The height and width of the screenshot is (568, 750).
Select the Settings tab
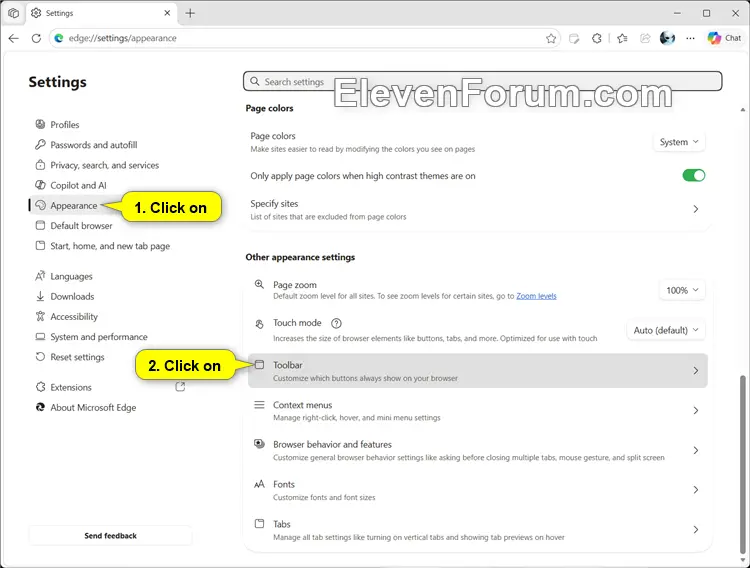pos(101,13)
